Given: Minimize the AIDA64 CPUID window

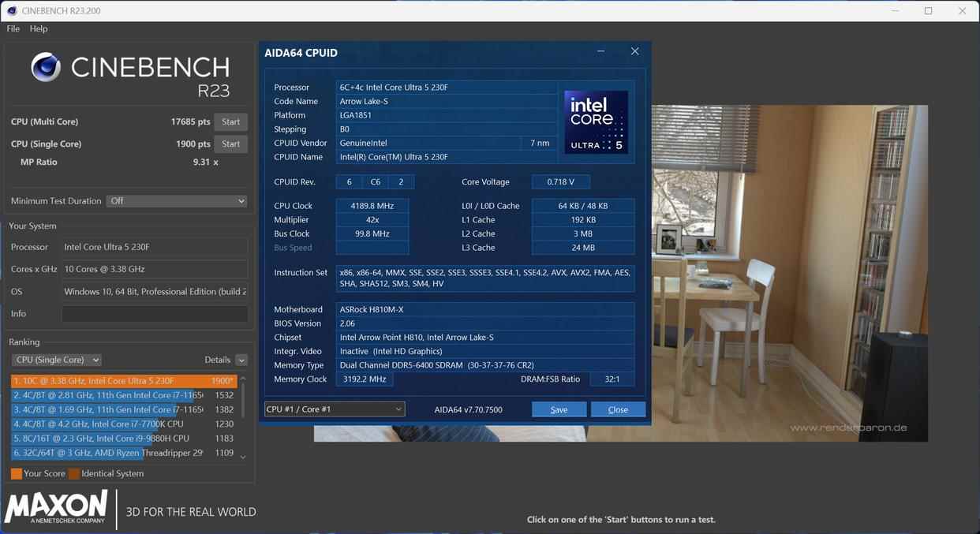Looking at the screenshot, I should click(601, 51).
